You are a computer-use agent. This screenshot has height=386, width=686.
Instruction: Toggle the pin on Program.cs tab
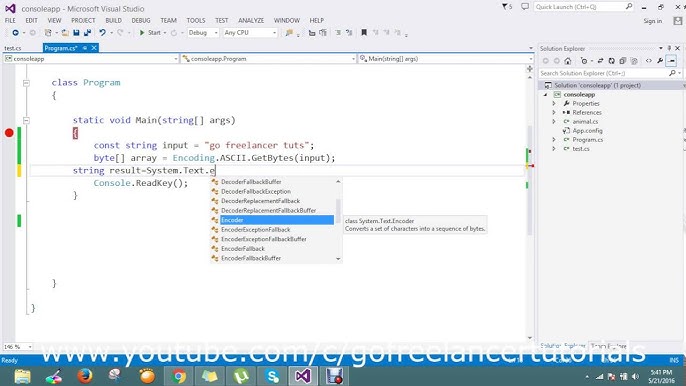point(85,48)
